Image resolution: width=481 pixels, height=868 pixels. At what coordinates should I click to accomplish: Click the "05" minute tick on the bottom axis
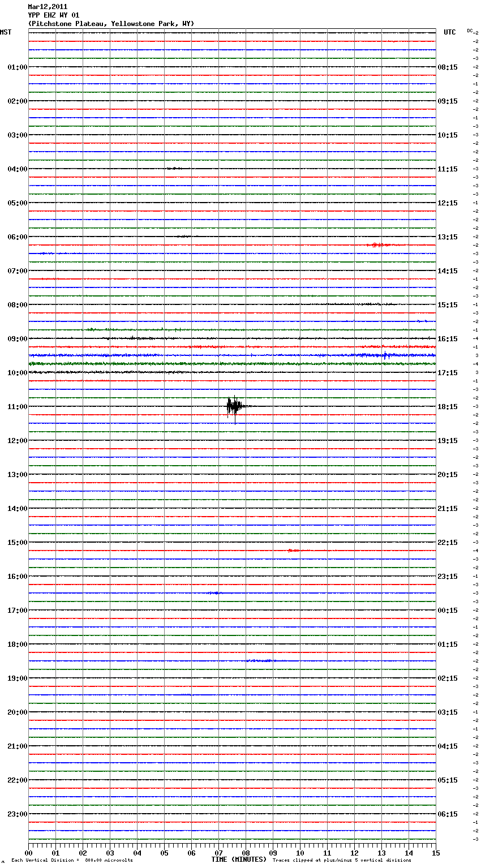(x=164, y=853)
